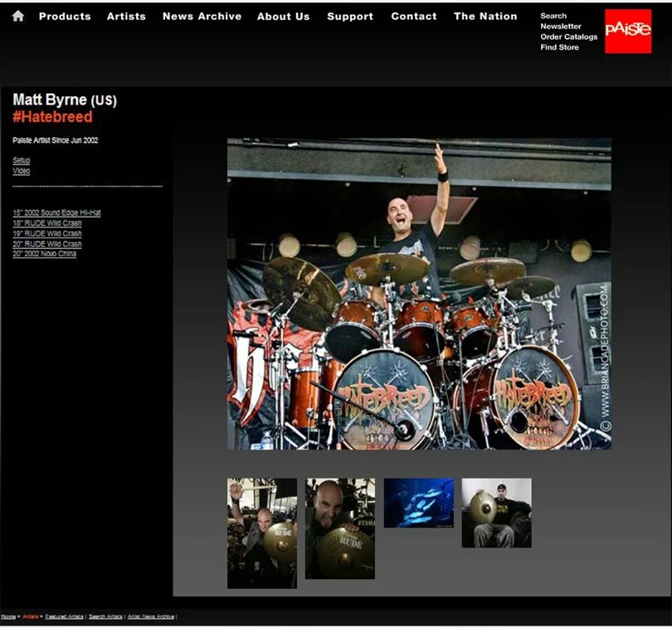
Task: Click the 'Paiste Artist Since Jun 2002' text
Action: pos(56,140)
